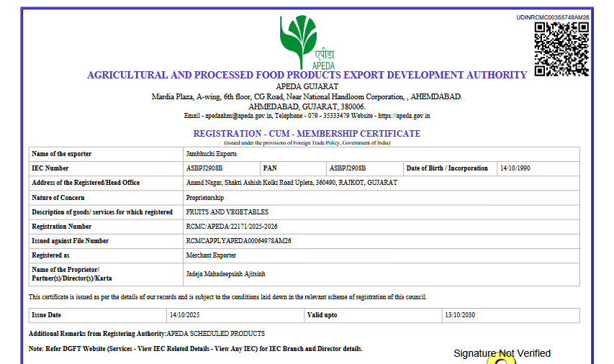Click the registered office address in Rajkot
Viewport: 614px width, 364px height.
(292, 183)
